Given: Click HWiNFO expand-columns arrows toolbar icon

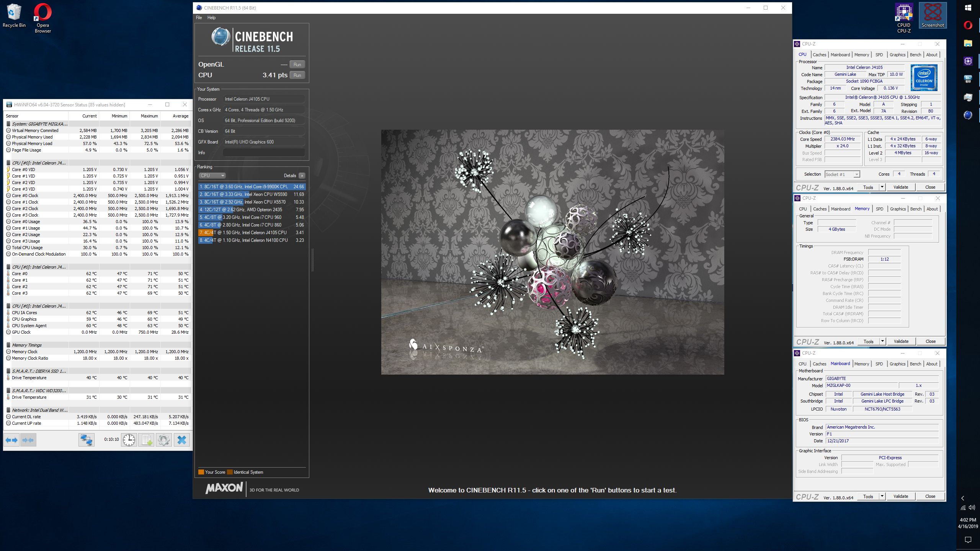Looking at the screenshot, I should coord(11,440).
